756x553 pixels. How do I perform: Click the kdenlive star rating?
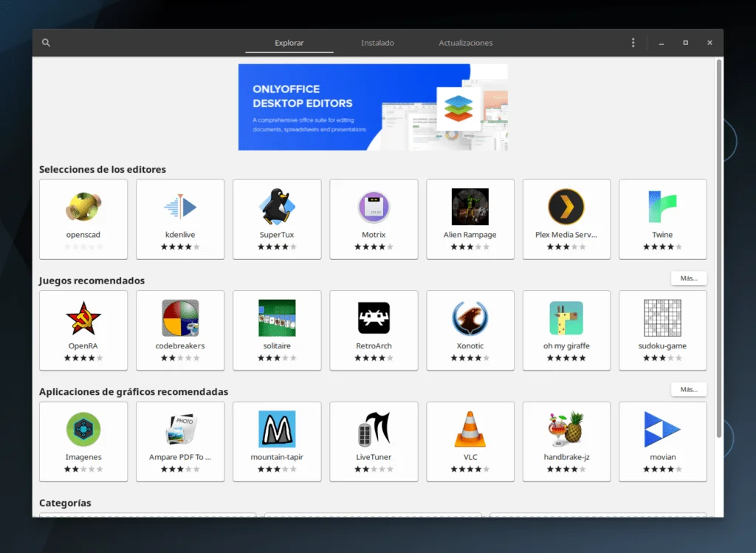point(180,247)
